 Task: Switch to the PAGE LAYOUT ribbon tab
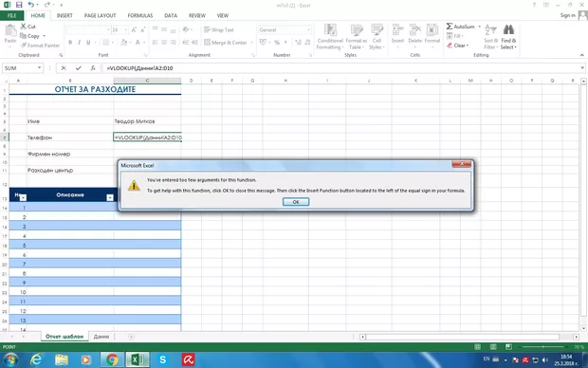coord(100,15)
